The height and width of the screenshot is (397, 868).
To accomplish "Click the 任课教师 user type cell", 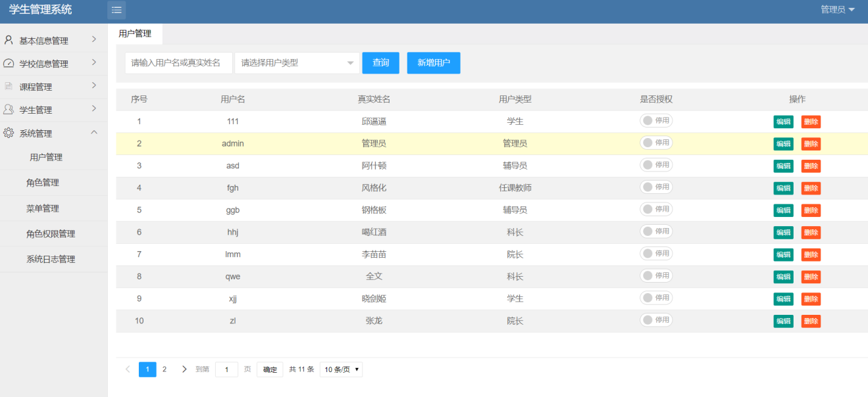I will 515,188.
